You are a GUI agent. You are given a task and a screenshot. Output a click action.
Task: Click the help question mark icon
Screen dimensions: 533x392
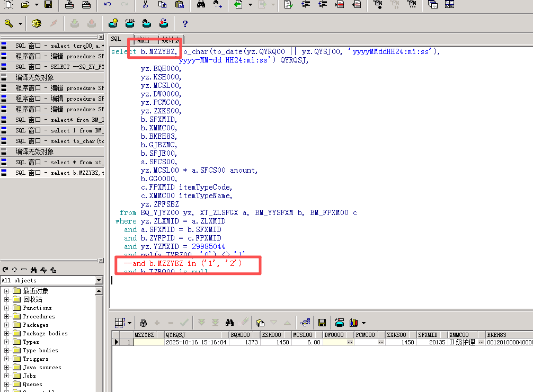(x=185, y=24)
